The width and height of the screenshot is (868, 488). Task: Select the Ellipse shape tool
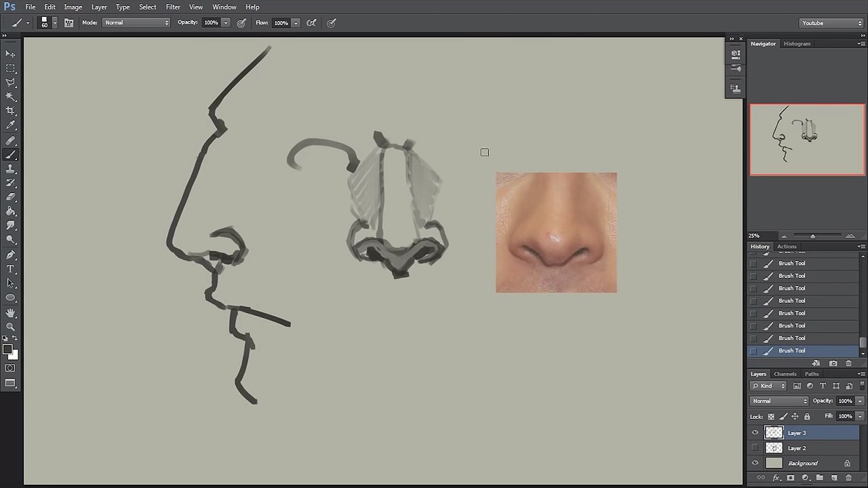pyautogui.click(x=11, y=298)
